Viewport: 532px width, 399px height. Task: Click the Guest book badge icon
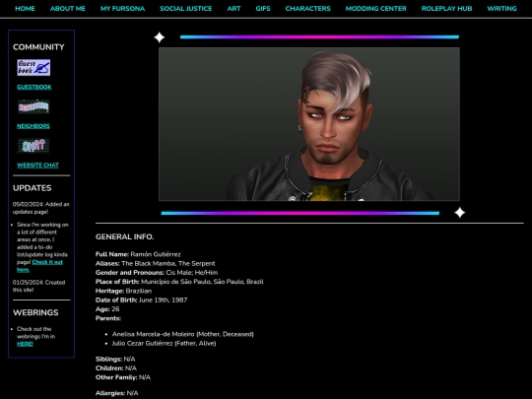(33, 68)
